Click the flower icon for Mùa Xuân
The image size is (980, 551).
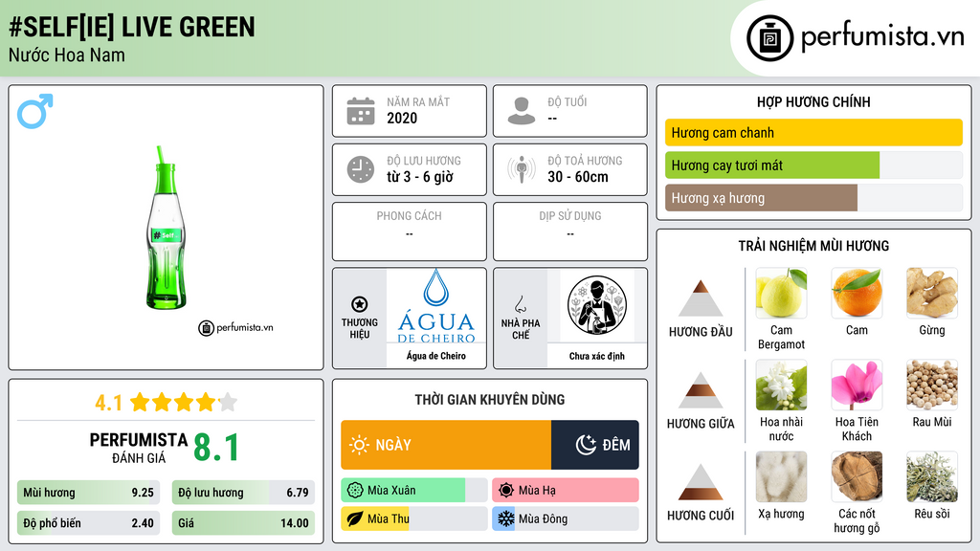click(355, 491)
